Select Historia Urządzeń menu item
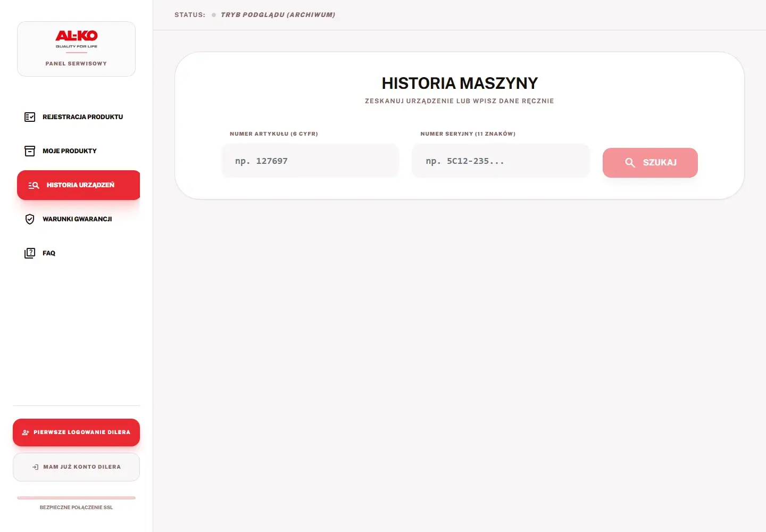Viewport: 766px width, 532px height. (x=78, y=185)
